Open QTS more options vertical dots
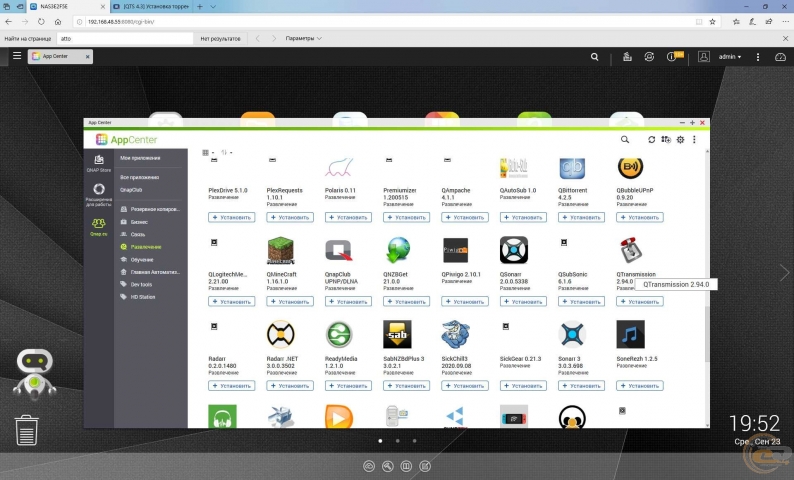 coord(758,57)
